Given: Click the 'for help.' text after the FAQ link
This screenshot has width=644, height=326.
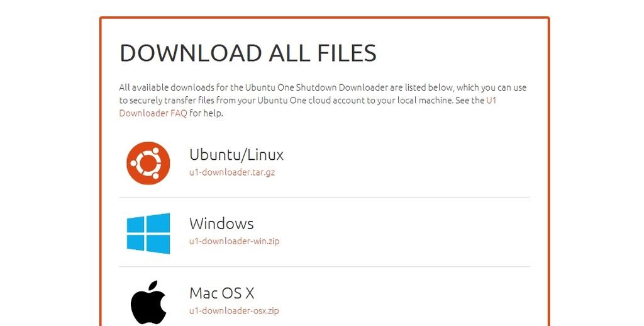Looking at the screenshot, I should 207,114.
